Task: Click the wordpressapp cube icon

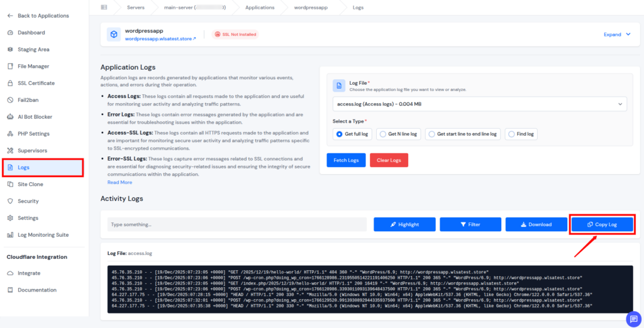Action: (114, 35)
